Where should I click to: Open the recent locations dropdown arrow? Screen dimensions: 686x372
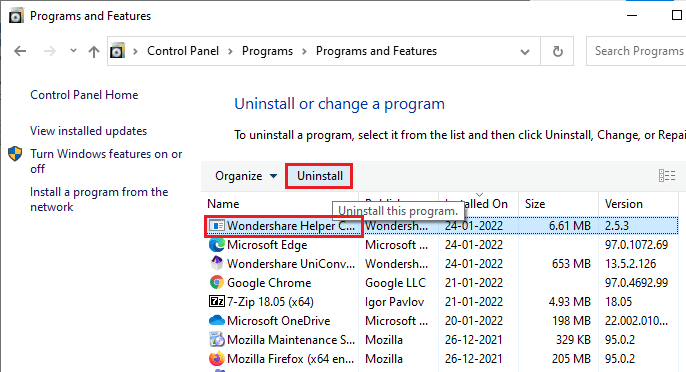click(x=73, y=51)
